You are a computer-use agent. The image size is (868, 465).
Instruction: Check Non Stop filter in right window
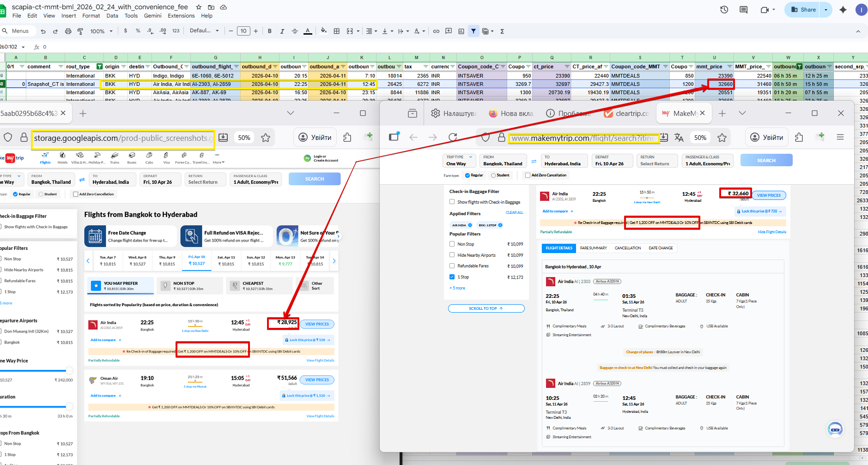coord(452,244)
